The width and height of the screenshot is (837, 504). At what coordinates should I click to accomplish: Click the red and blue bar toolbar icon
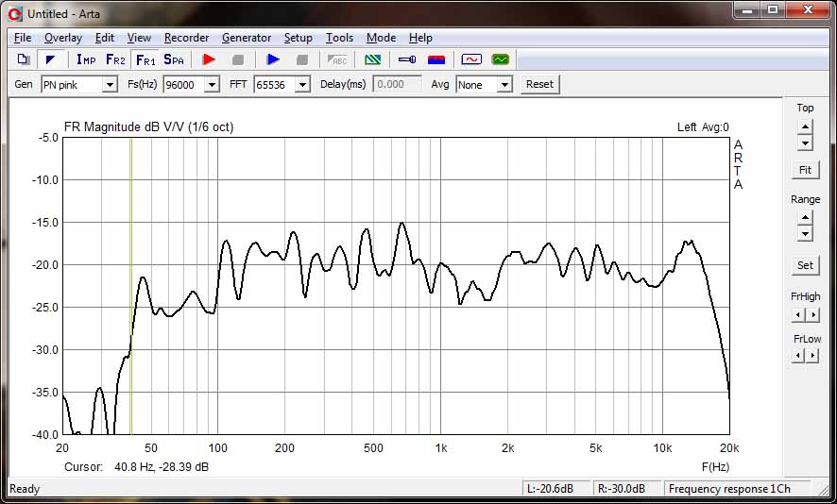point(436,59)
